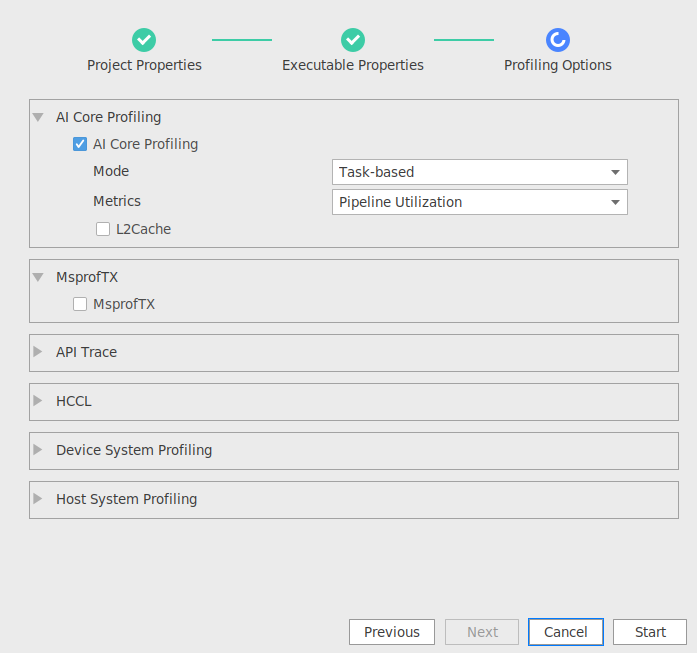Enable the MsprofTX checkbox

80,304
